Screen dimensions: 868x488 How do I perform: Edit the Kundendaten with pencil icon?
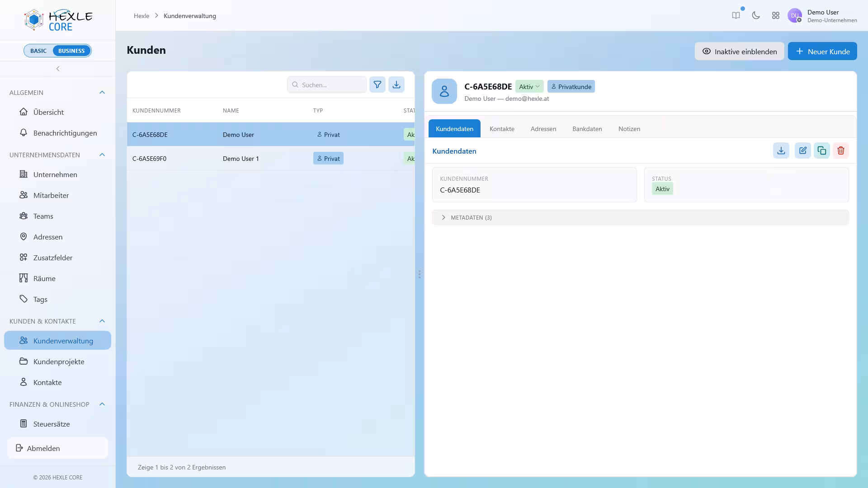(x=803, y=150)
